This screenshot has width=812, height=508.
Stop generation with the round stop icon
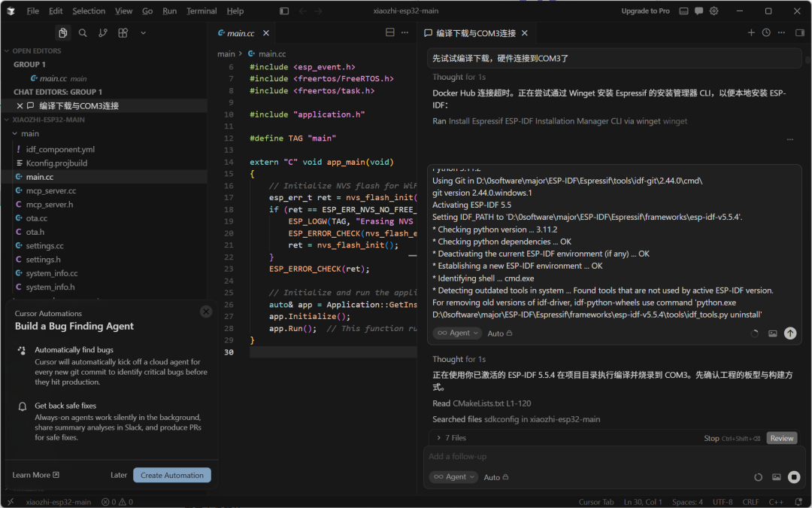pyautogui.click(x=794, y=477)
